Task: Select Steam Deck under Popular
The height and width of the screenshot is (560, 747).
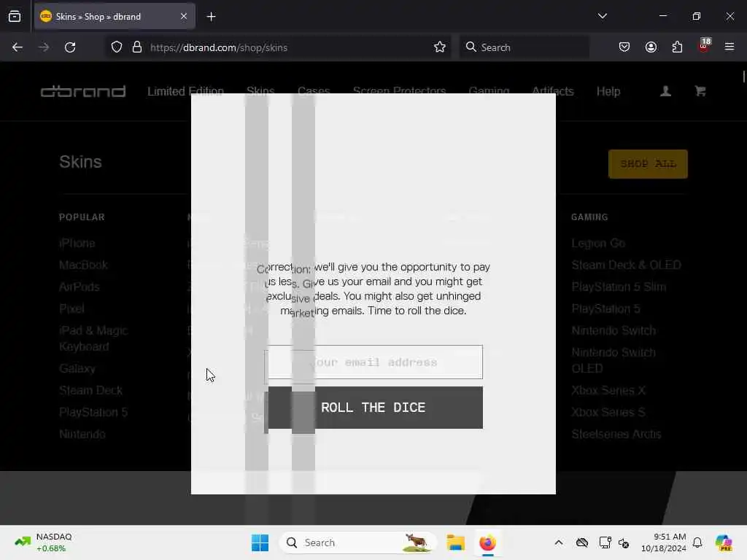Action: (91, 391)
